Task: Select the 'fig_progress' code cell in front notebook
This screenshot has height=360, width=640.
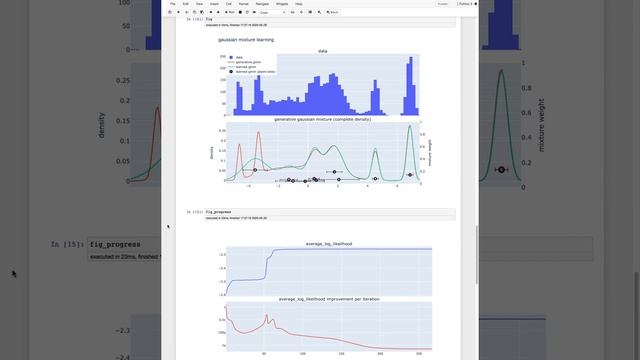Action: (x=330, y=212)
